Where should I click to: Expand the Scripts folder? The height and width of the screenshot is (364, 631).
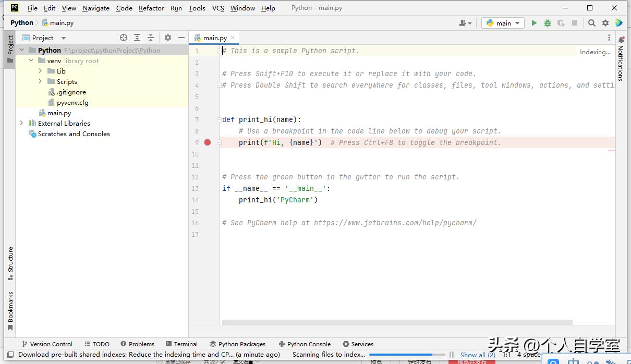[40, 81]
